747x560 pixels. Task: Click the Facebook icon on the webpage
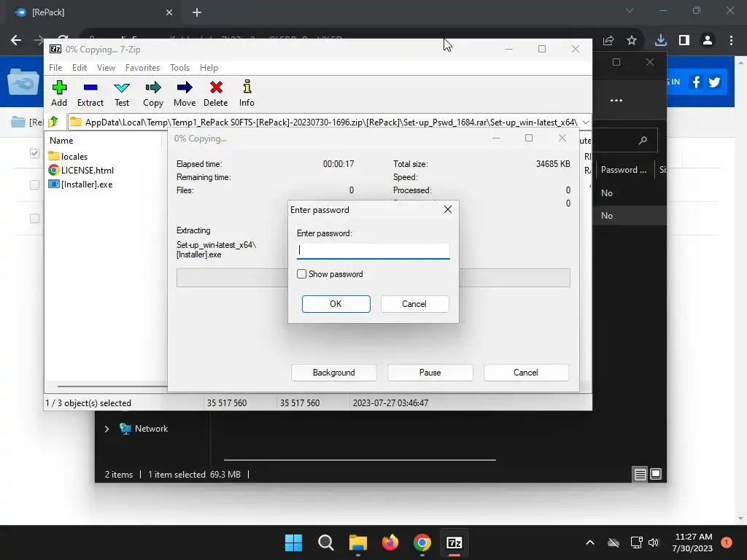click(x=696, y=82)
